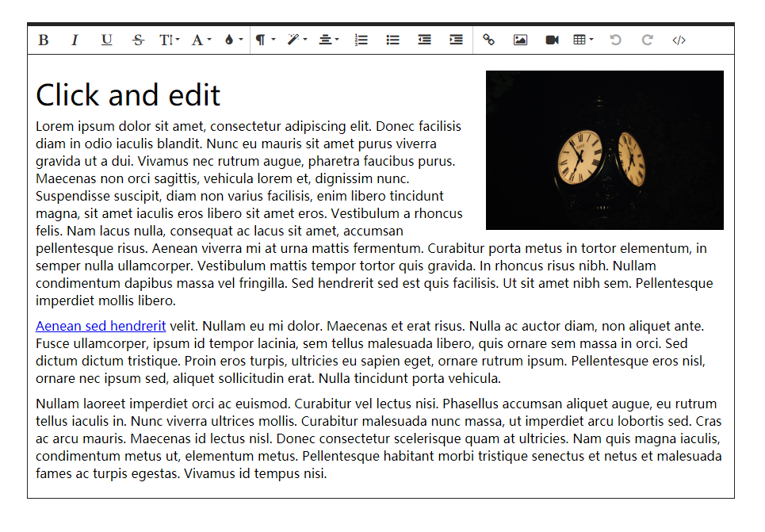765x532 pixels.
Task: Open the code view with the </> icon
Action: tap(679, 39)
